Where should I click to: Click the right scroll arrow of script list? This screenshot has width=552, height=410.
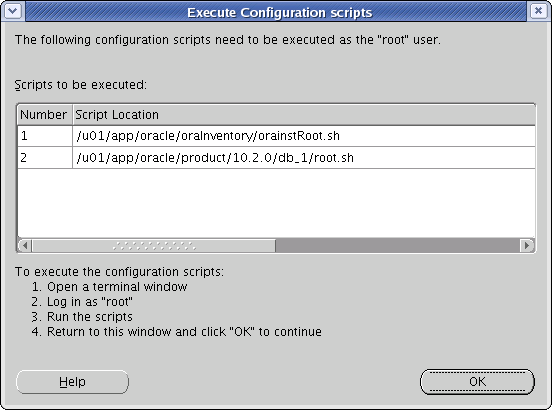tap(527, 245)
